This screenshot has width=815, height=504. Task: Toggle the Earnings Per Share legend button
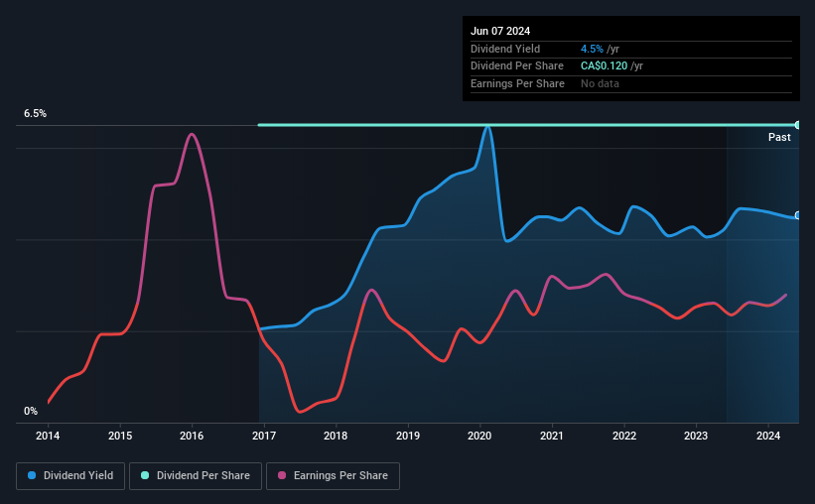point(333,476)
